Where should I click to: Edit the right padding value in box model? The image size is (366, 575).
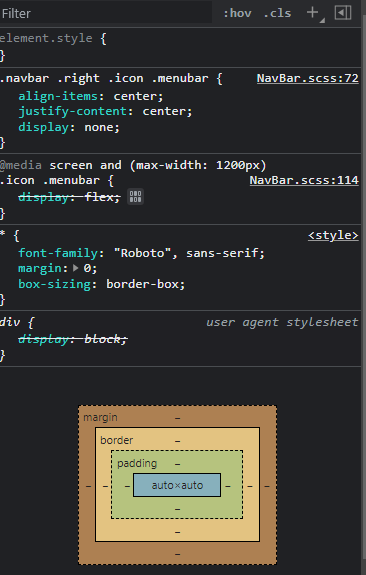tap(228, 486)
